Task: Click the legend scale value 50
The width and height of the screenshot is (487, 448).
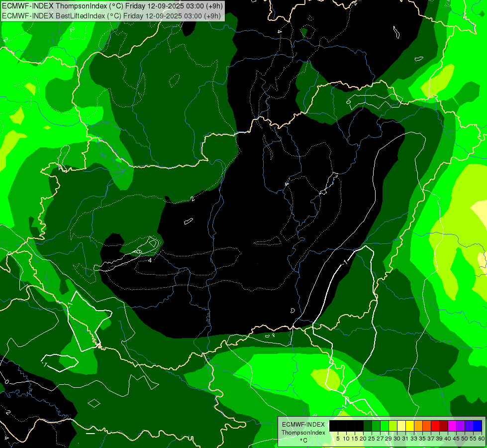Action: click(465, 439)
